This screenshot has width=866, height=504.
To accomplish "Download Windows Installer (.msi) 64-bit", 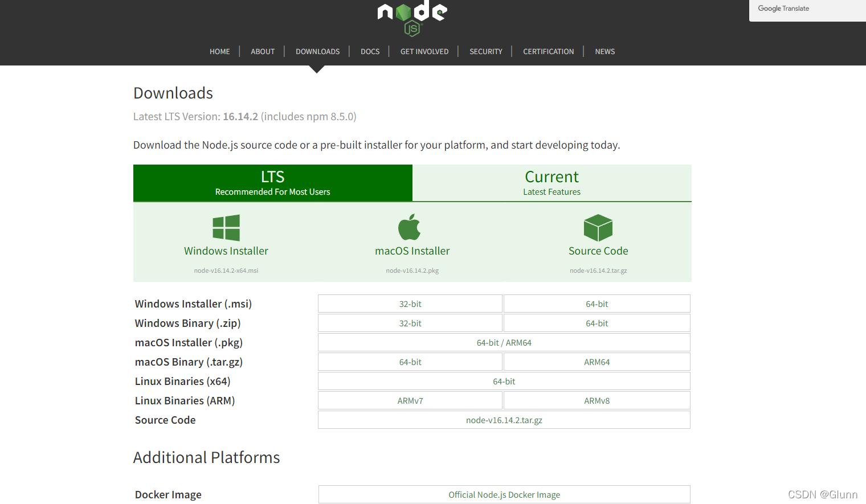I will [597, 304].
